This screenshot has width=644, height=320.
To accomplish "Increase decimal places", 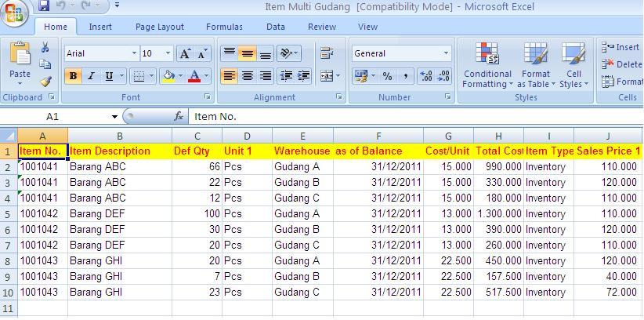I will point(427,76).
